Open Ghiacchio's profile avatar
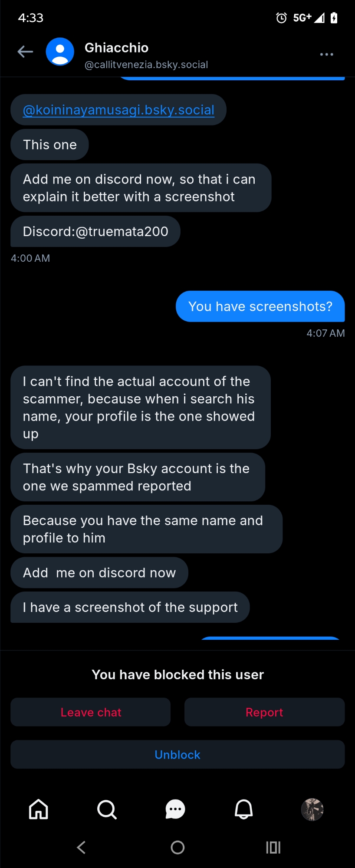The width and height of the screenshot is (355, 868). pos(60,52)
